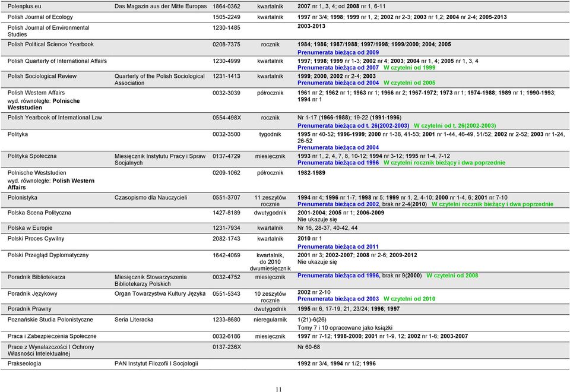
Task: Select the title Poradnik Bibliotekarza
Action: (36, 277)
